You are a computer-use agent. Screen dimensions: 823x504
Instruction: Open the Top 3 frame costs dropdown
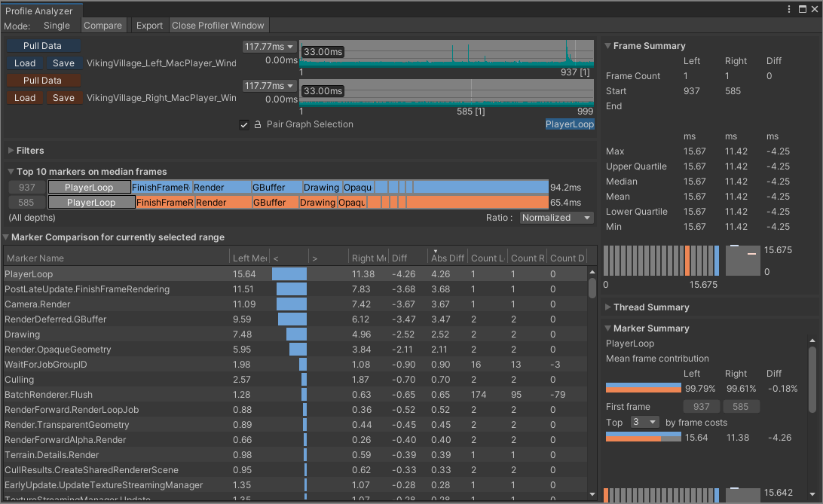644,422
